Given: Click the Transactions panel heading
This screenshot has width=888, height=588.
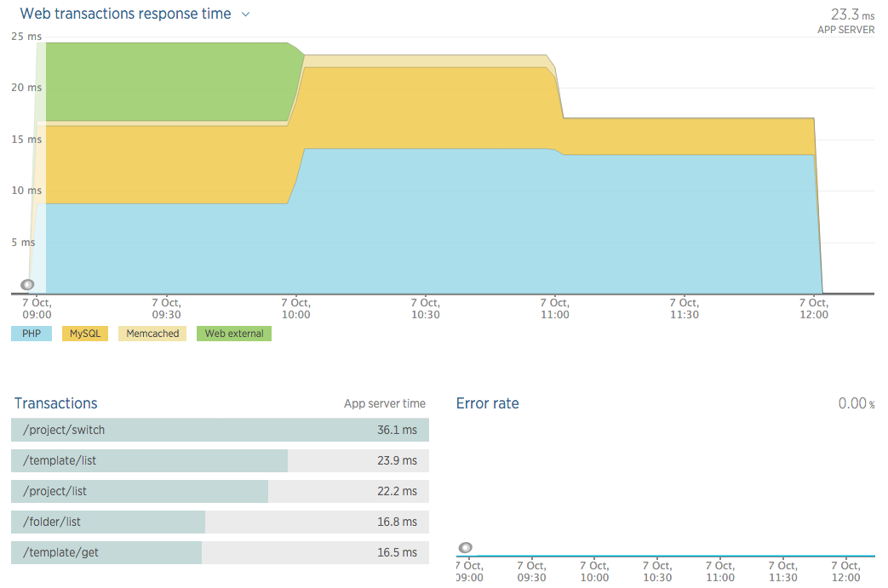Looking at the screenshot, I should tap(55, 403).
